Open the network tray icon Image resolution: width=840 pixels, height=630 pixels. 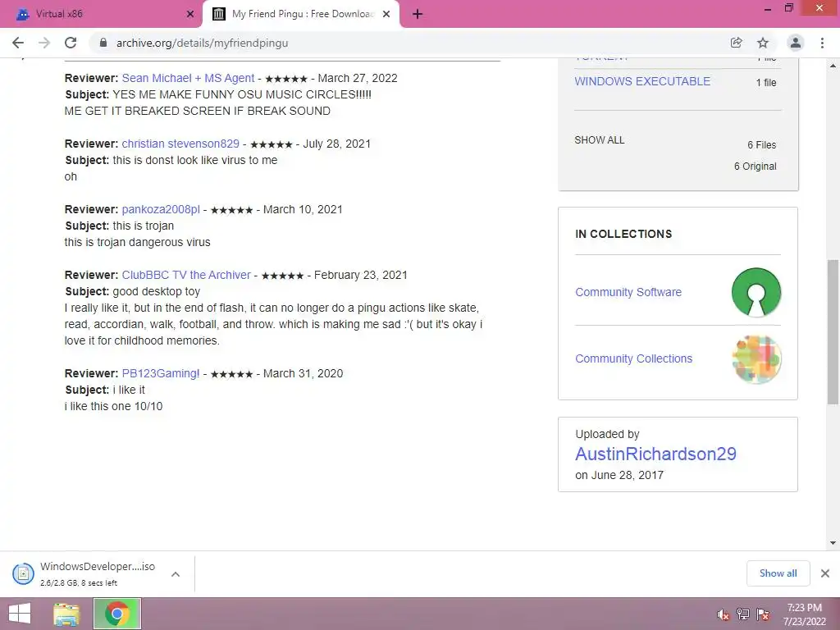tap(742, 614)
